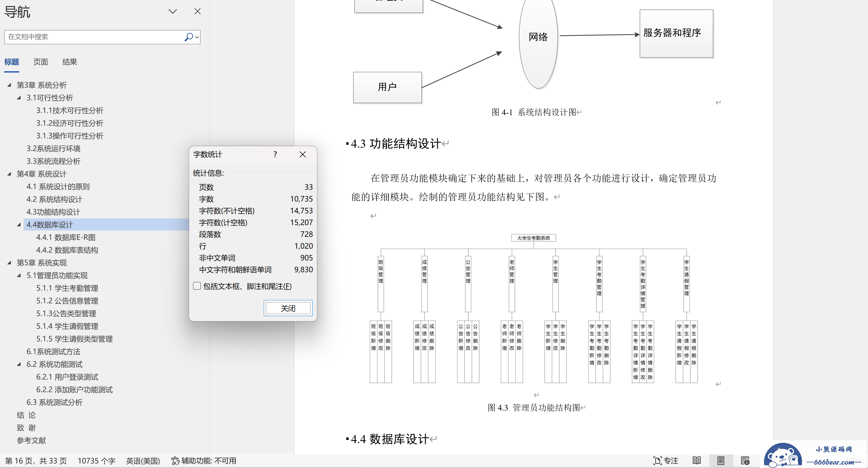This screenshot has height=468, width=868.
Task: Click the 网络 ellipse shape in document
Action: [538, 37]
